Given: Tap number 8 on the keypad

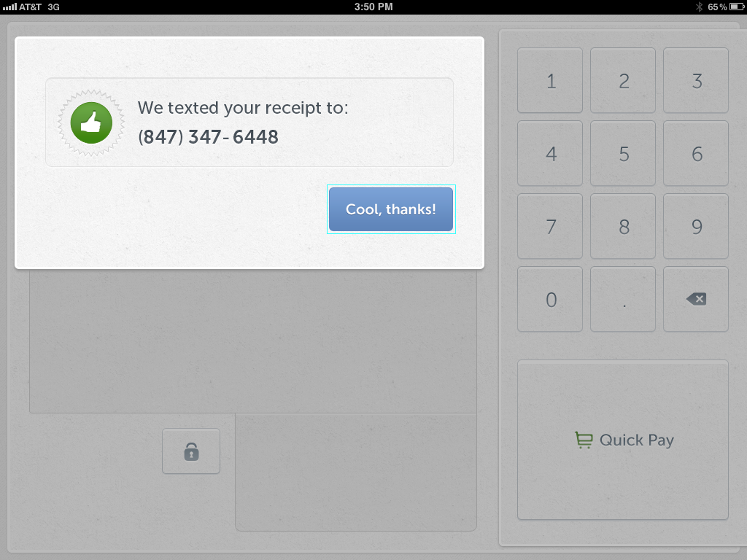Looking at the screenshot, I should pyautogui.click(x=623, y=226).
